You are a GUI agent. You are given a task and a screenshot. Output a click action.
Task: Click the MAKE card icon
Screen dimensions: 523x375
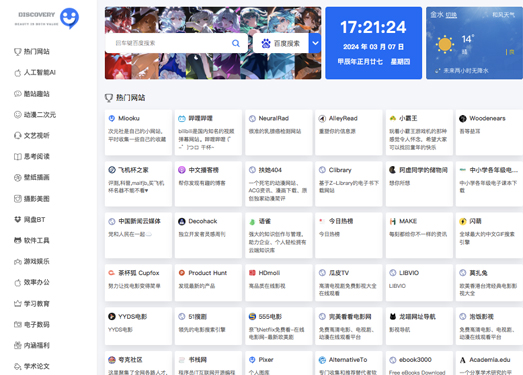(x=393, y=222)
